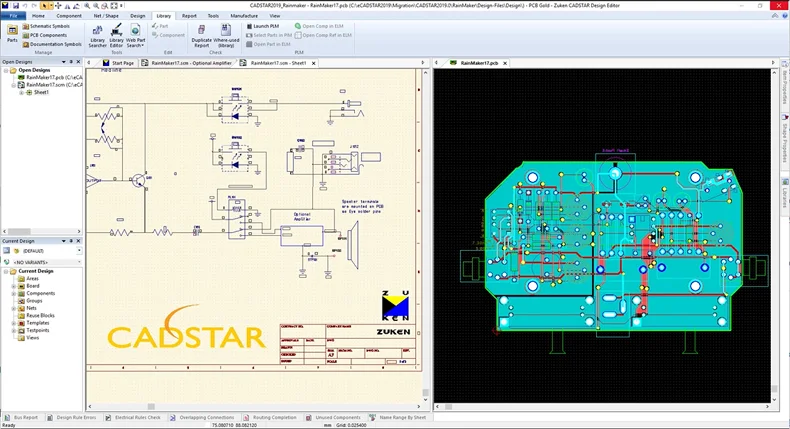
Task: Switch to the Design ribbon tab
Action: (x=138, y=16)
